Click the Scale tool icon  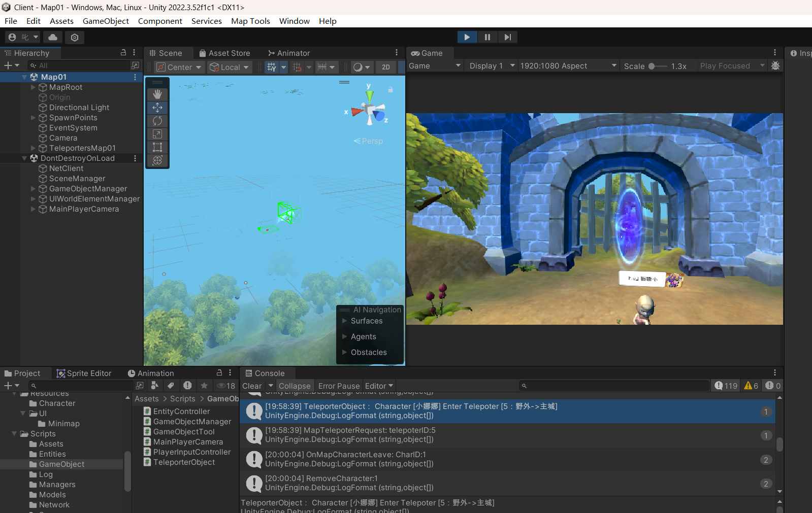[x=157, y=134]
